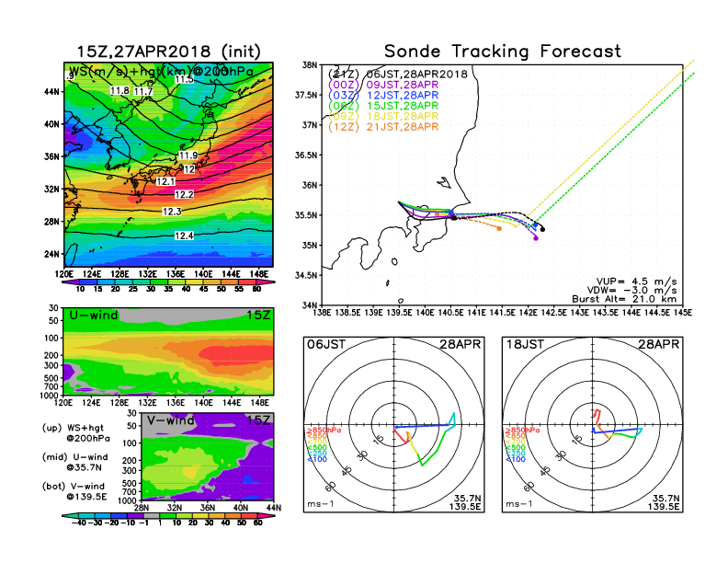Click the red "≥850hPa" legend in the 06JST hodograph
Viewport: 728px width, 563px height.
click(324, 431)
